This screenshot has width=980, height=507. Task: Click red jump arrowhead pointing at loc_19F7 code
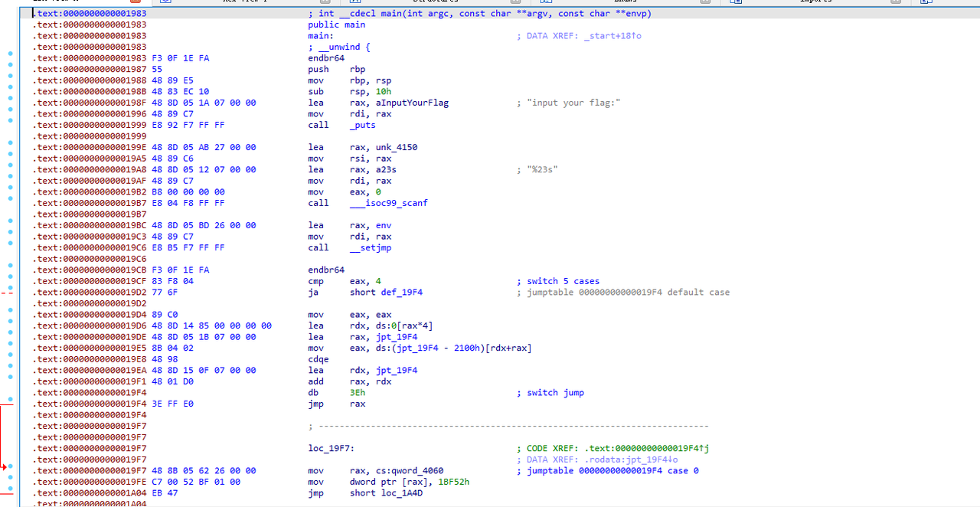(x=5, y=466)
